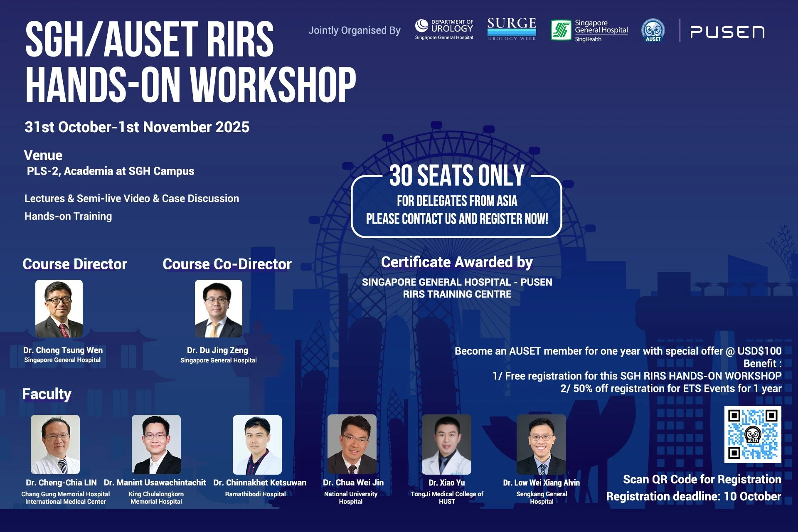Click 'Lectures & Semi-live Video & Case Discussion'
This screenshot has height=532, width=798.
(132, 199)
